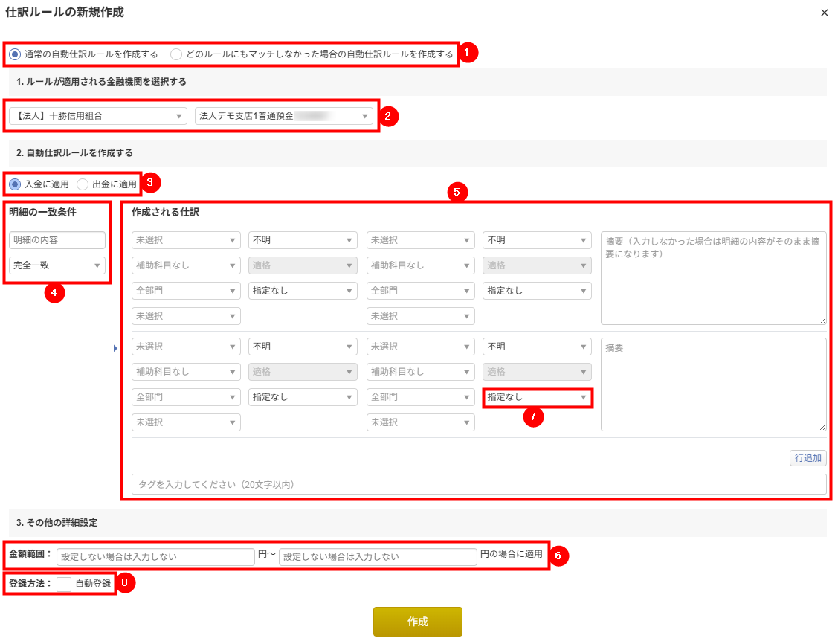Click first row's credit-side greyed 適格 dropdown
Viewport: 838px width, 644px height.
click(537, 265)
